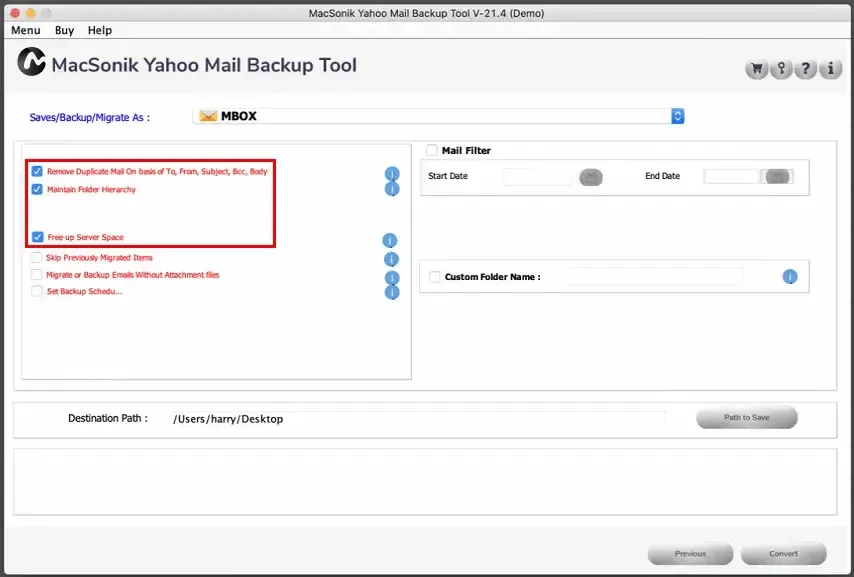Open the about info icon in the header
The height and width of the screenshot is (577, 854).
tap(831, 69)
